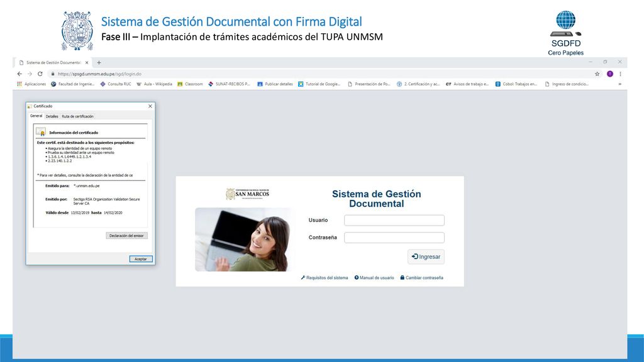Open the Tutorial de Google bookmark
The height and width of the screenshot is (362, 644).
[x=319, y=84]
